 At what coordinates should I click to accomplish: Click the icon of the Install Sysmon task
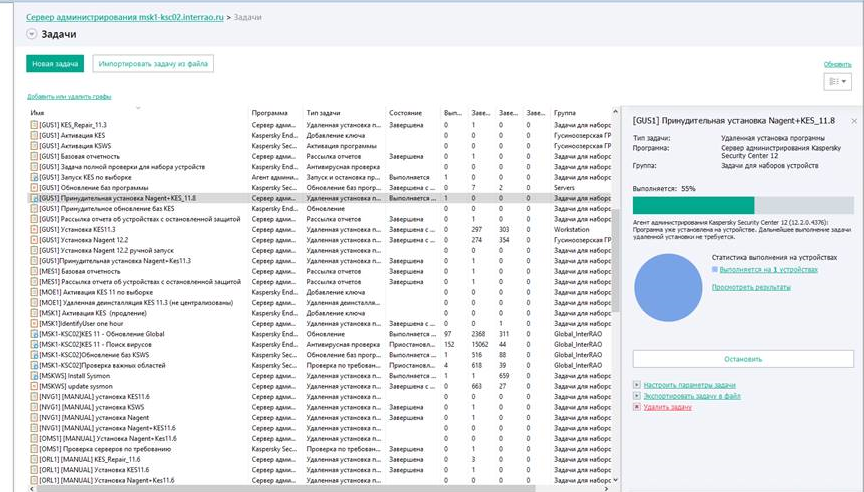pos(34,376)
